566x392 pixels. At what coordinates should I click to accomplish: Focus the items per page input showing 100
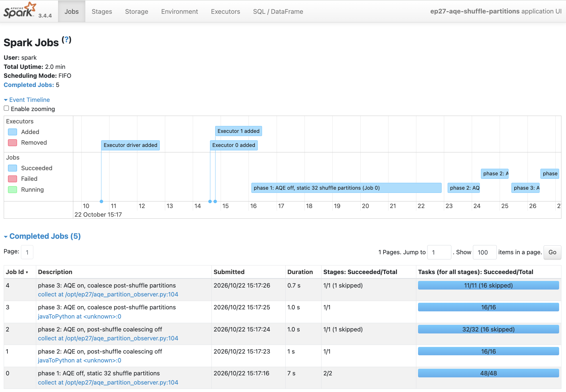tap(485, 252)
